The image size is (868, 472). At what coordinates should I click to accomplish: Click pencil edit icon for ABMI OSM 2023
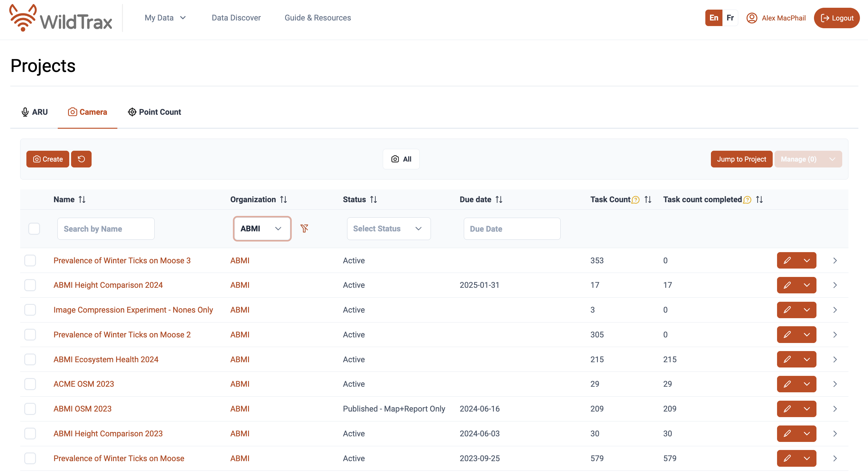(x=787, y=409)
